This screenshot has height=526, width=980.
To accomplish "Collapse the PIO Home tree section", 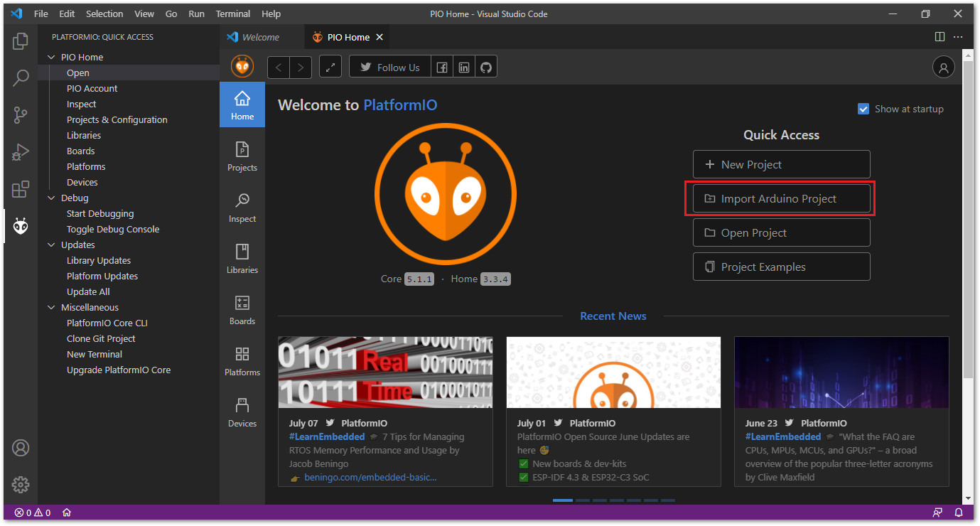I will [x=50, y=57].
